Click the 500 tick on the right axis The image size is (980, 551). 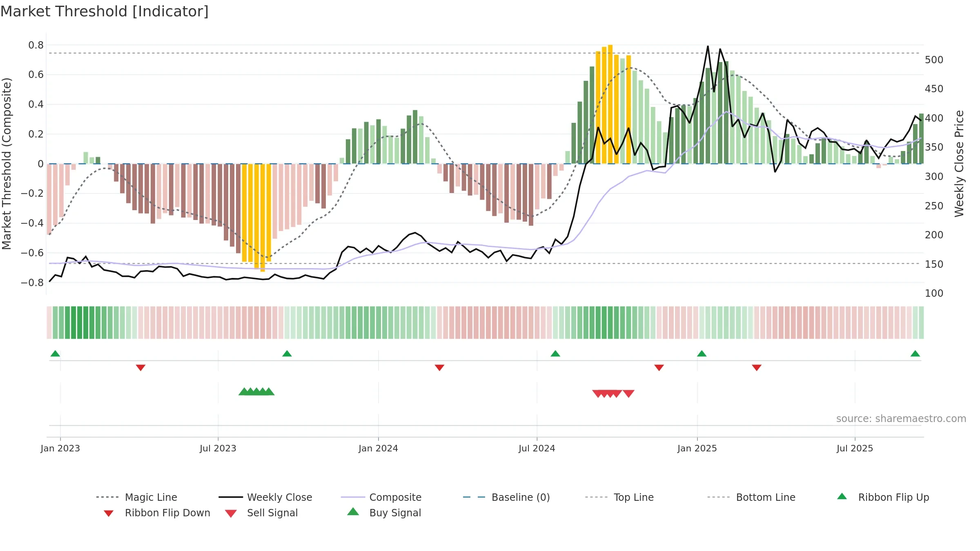[x=934, y=60]
